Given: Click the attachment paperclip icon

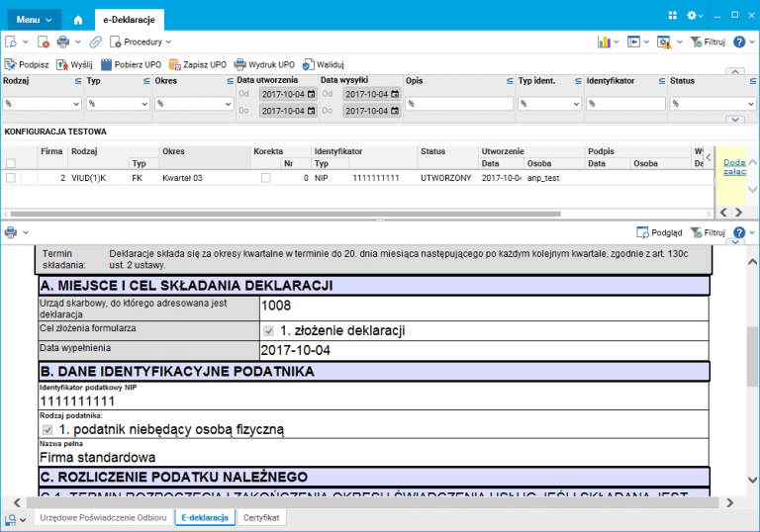Looking at the screenshot, I should coord(95,42).
